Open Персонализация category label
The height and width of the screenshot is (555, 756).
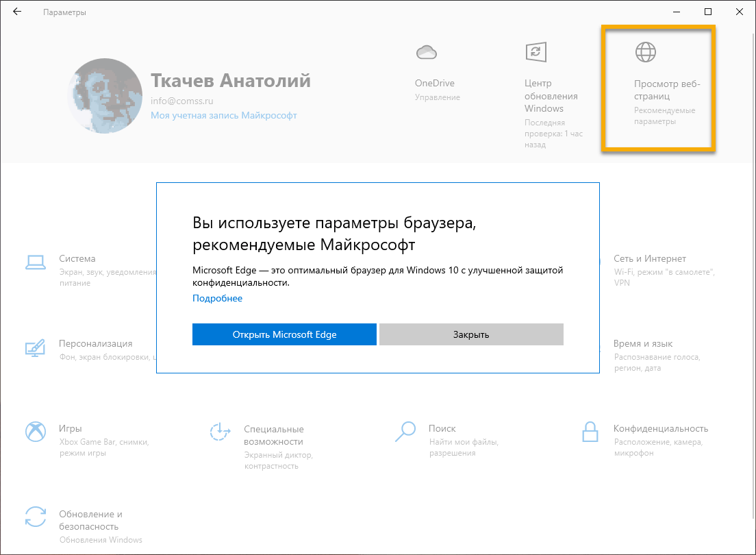95,343
